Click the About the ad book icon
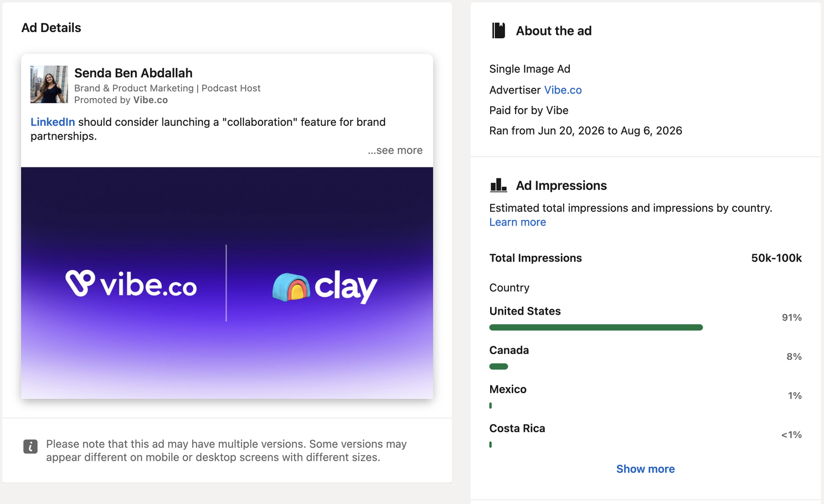 (x=498, y=30)
